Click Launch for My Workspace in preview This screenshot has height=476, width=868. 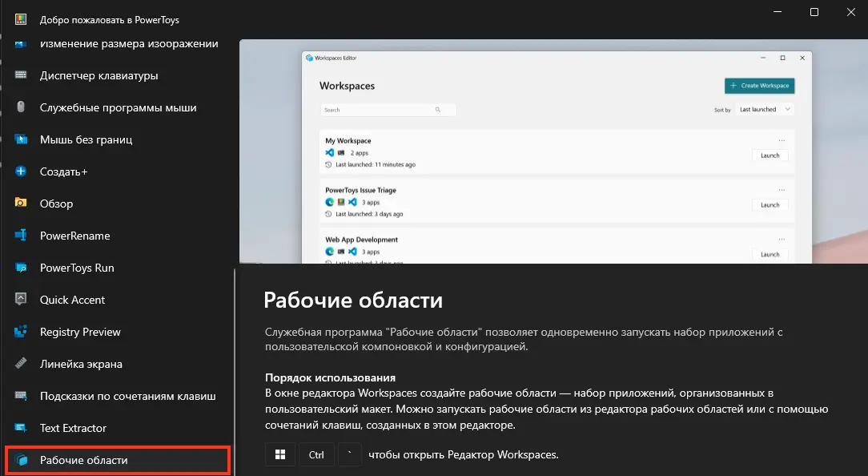point(770,155)
